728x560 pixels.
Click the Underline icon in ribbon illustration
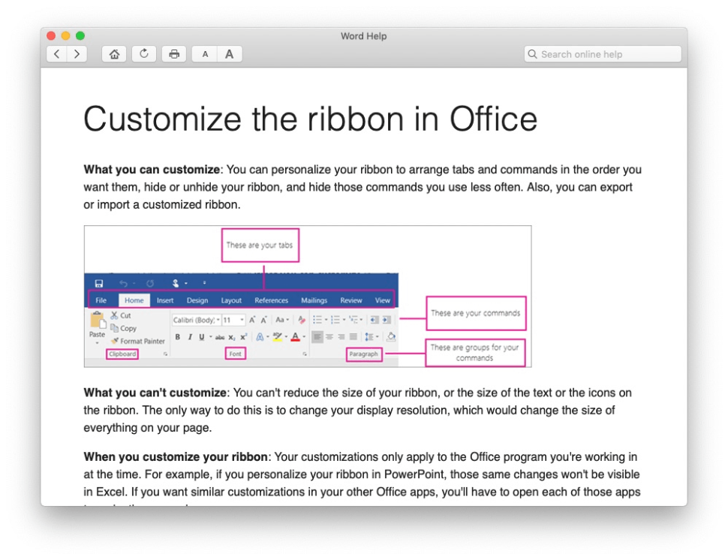click(201, 336)
